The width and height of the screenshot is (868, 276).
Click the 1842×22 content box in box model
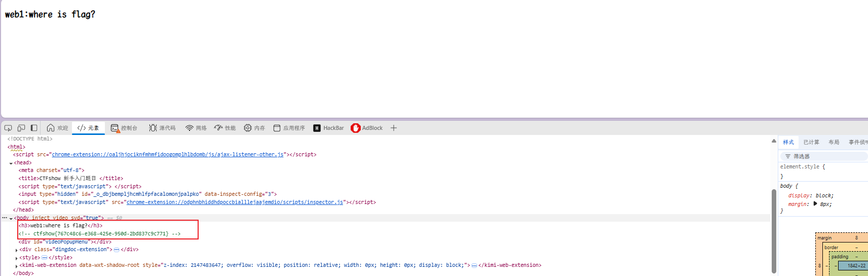click(856, 266)
